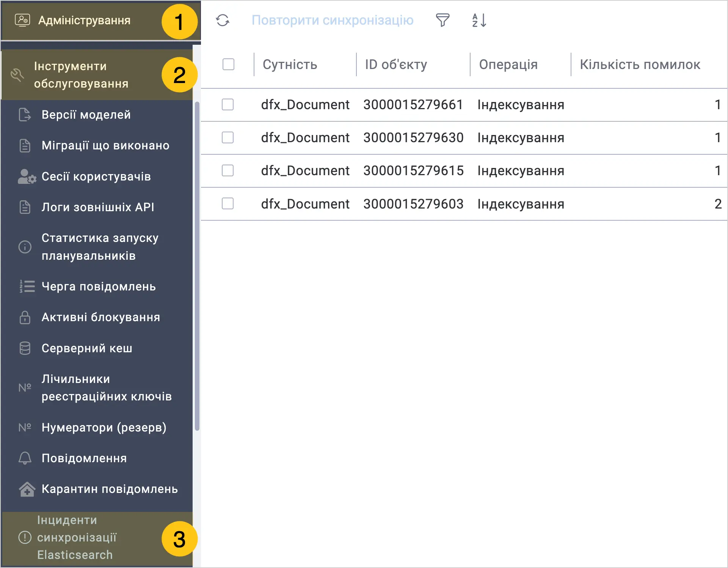Click the numbered list icon for Черга повідомлень
The width and height of the screenshot is (728, 568).
click(27, 286)
